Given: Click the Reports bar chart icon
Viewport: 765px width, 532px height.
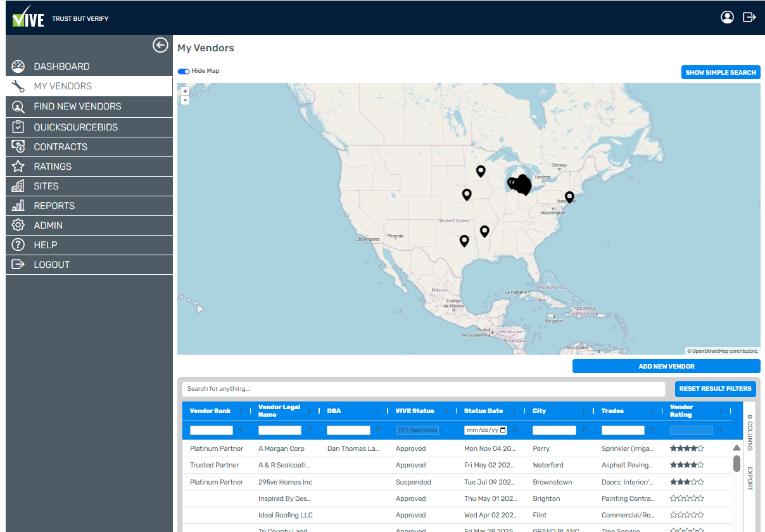Looking at the screenshot, I should pos(18,205).
